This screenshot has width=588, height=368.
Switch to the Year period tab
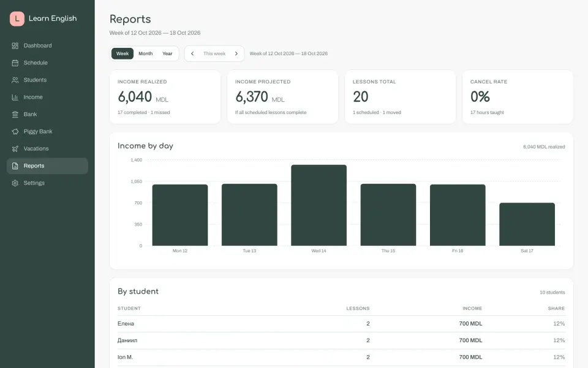167,54
